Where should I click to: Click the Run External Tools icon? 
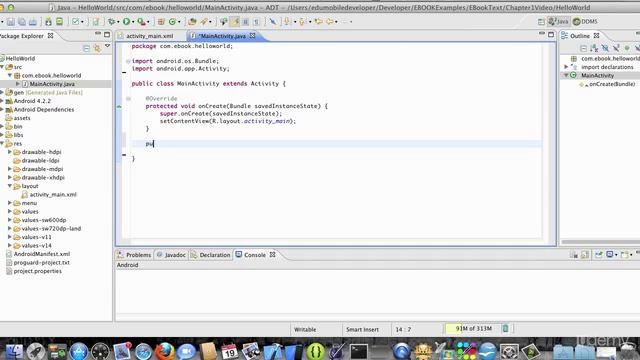point(141,22)
